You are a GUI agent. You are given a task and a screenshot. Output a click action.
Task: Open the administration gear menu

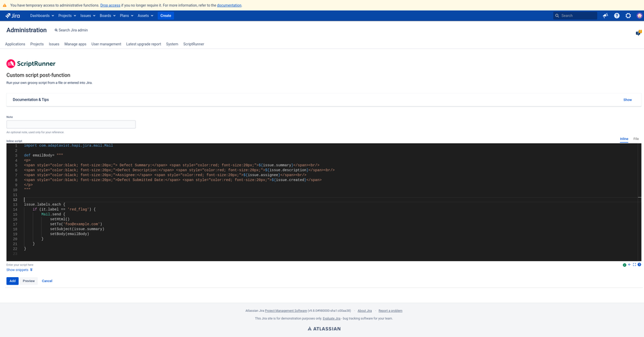pyautogui.click(x=628, y=15)
